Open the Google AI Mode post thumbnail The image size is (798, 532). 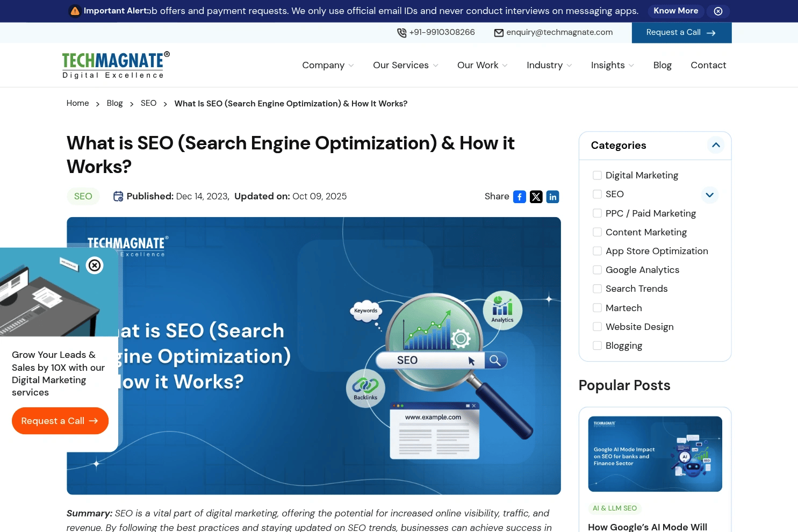coord(655,454)
